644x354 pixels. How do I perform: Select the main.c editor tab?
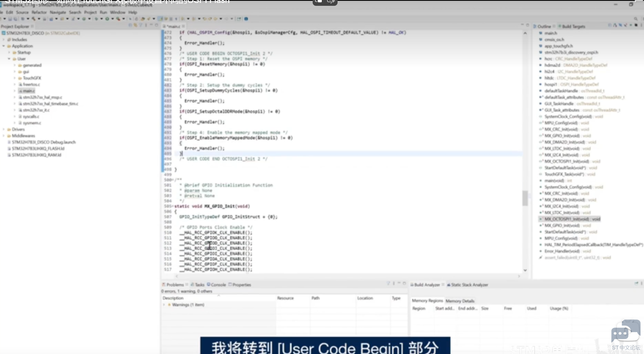pyautogui.click(x=173, y=26)
